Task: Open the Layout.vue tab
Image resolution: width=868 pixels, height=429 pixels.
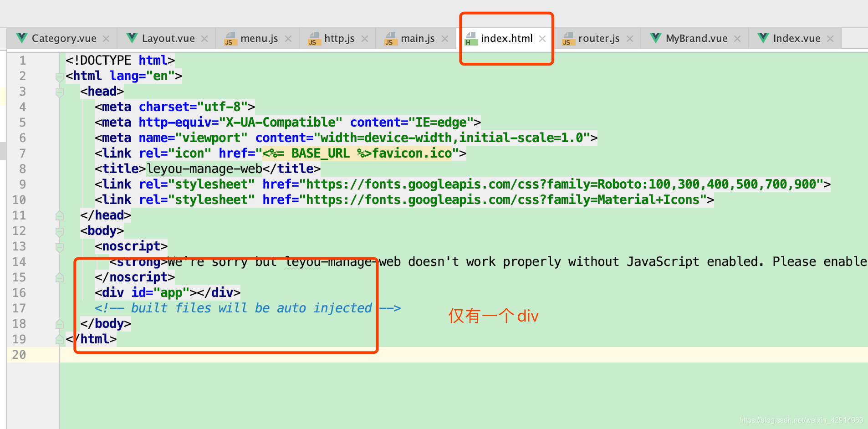Action: [x=168, y=39]
